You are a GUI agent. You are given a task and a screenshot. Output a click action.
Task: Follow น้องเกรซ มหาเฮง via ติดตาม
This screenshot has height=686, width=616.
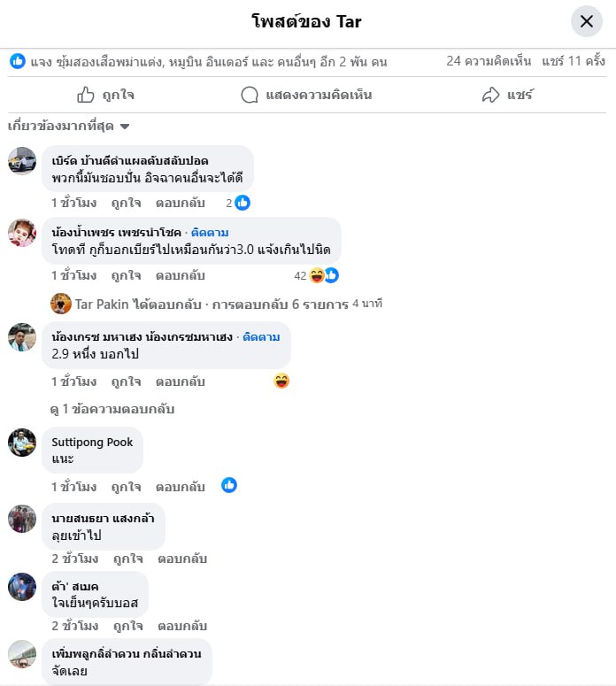pyautogui.click(x=261, y=337)
